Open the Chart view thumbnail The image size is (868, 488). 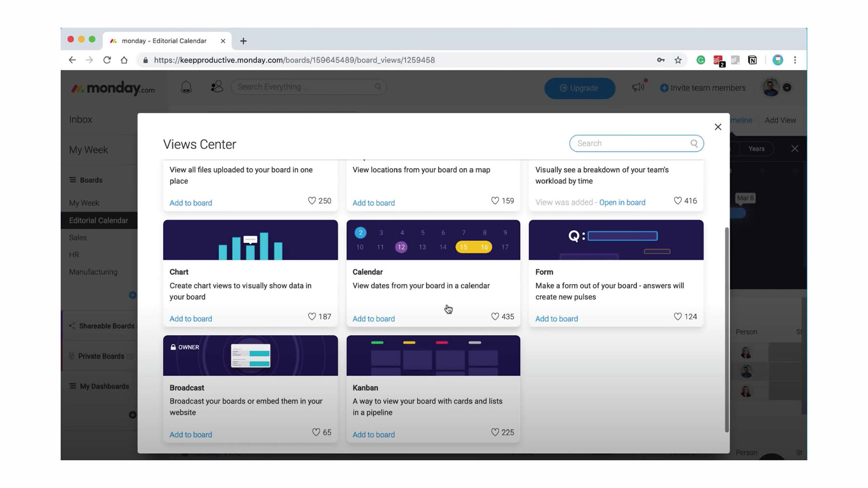pos(250,240)
